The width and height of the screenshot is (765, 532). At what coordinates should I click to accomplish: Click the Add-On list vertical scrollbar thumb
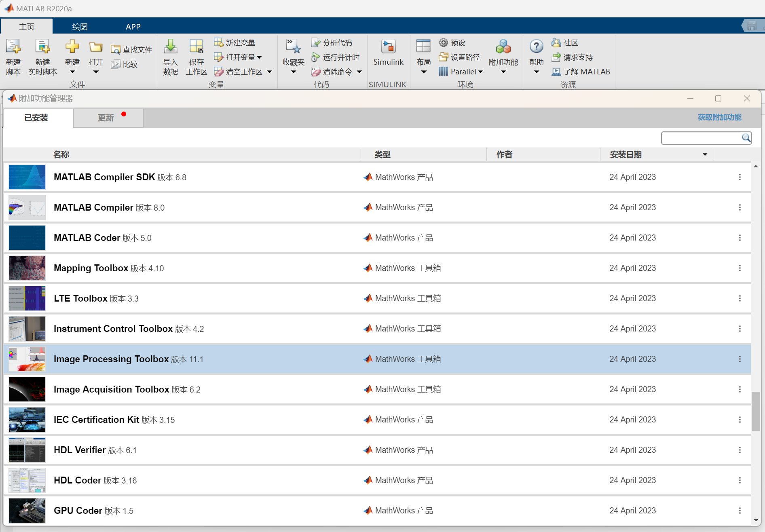(x=756, y=411)
